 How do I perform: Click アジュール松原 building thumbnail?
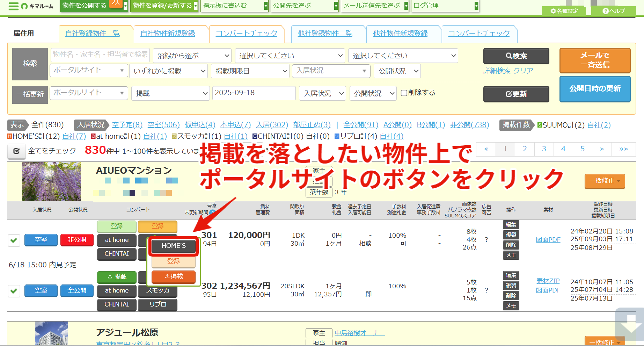pyautogui.click(x=51, y=334)
